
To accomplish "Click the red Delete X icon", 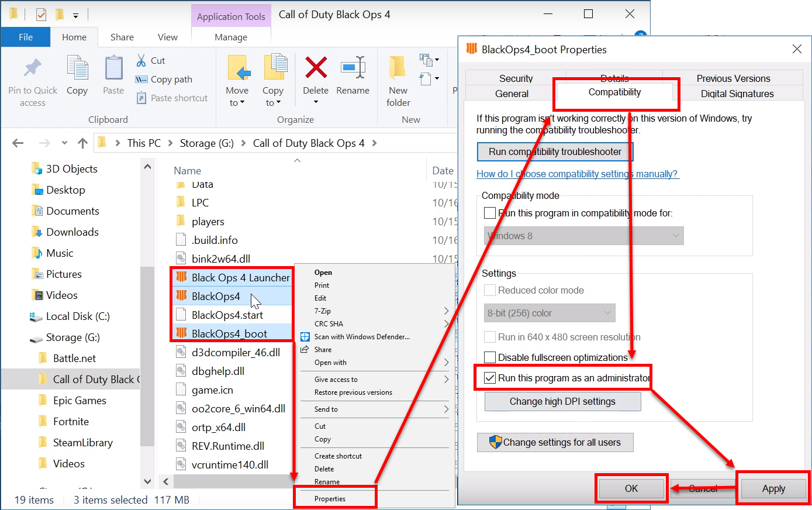I will (316, 68).
